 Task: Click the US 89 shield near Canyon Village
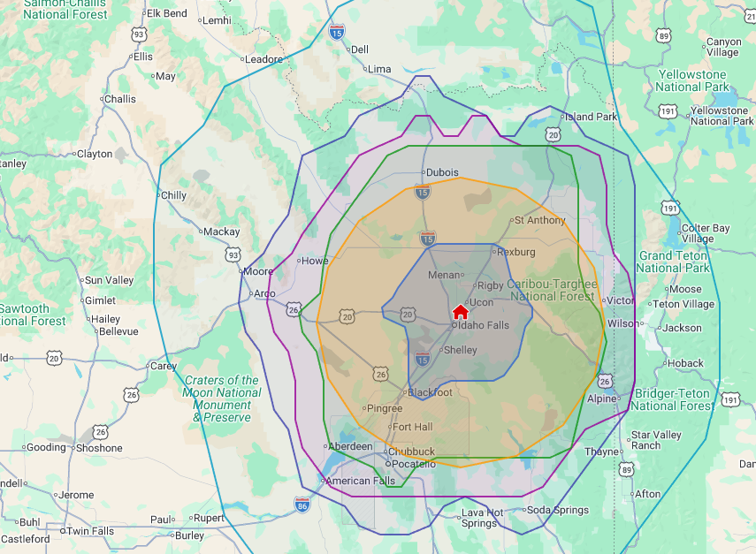(x=663, y=35)
